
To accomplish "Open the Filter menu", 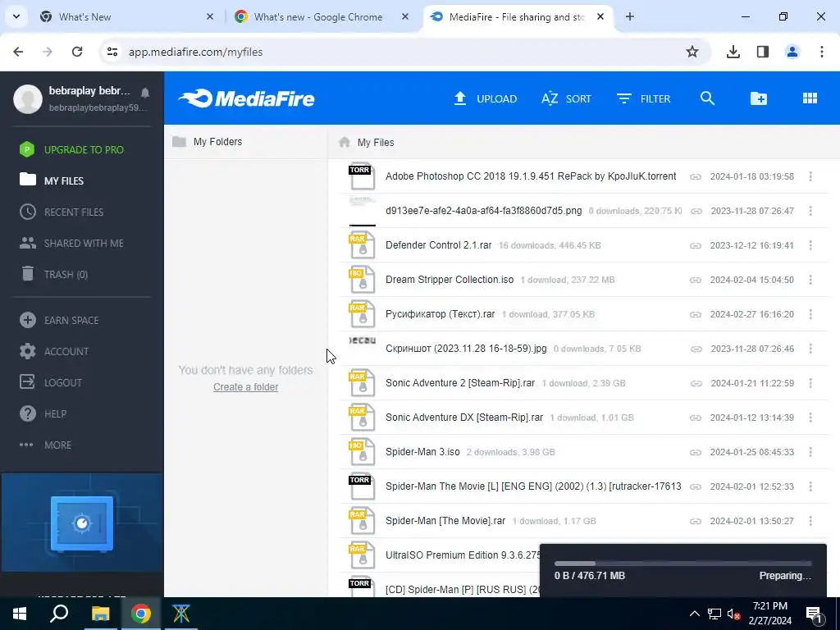I will (643, 98).
